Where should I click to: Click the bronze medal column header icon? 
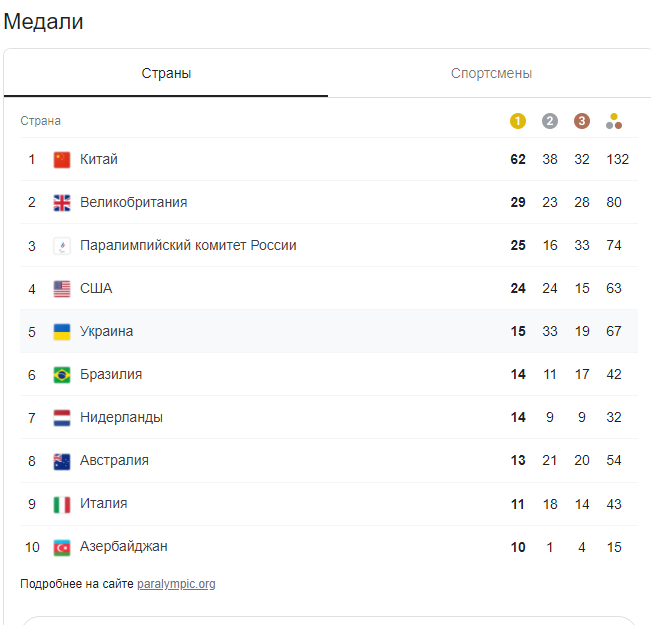pos(582,121)
